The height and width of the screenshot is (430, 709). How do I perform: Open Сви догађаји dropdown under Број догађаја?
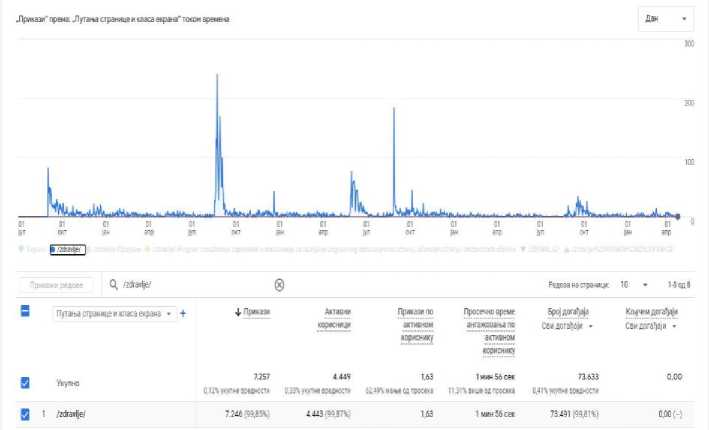(x=567, y=326)
